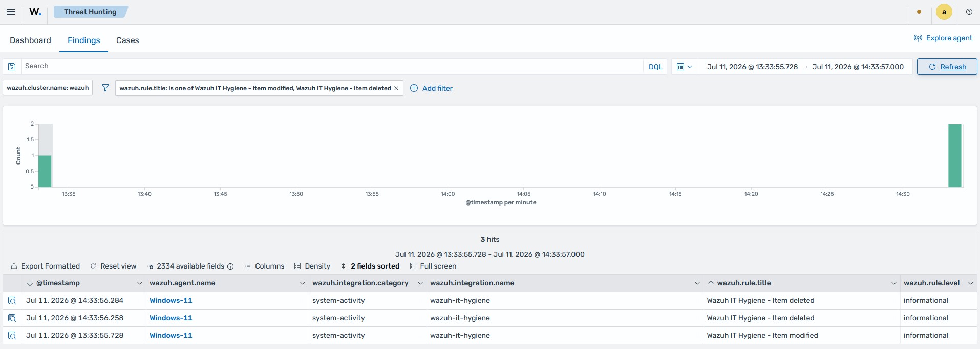Click end date Jul 11, 2026 @ 14:33:57.000
Image resolution: width=980 pixels, height=349 pixels.
(x=858, y=67)
